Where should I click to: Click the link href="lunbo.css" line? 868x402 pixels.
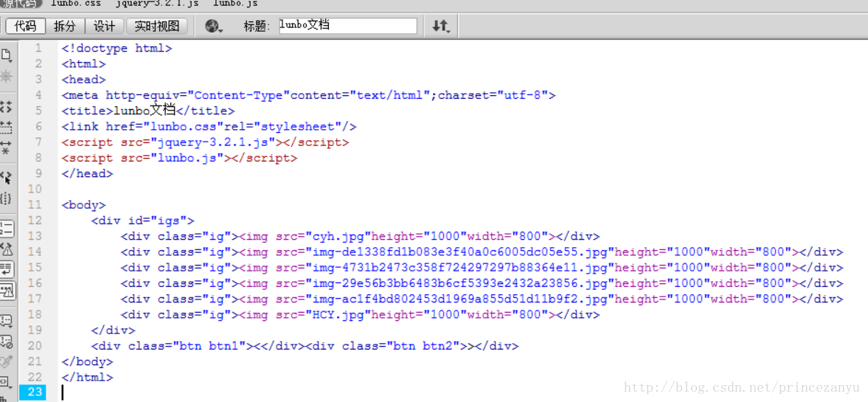pyautogui.click(x=209, y=127)
